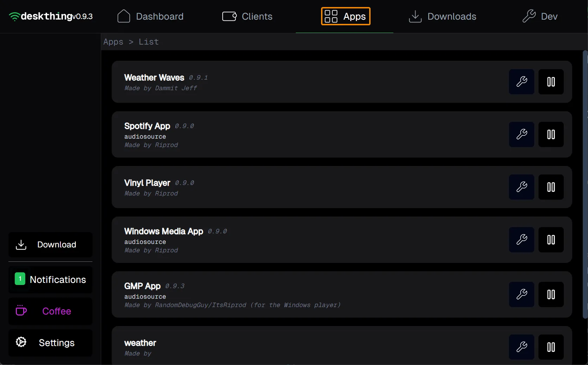Select the Windows Media App title
The width and height of the screenshot is (588, 365).
point(164,231)
